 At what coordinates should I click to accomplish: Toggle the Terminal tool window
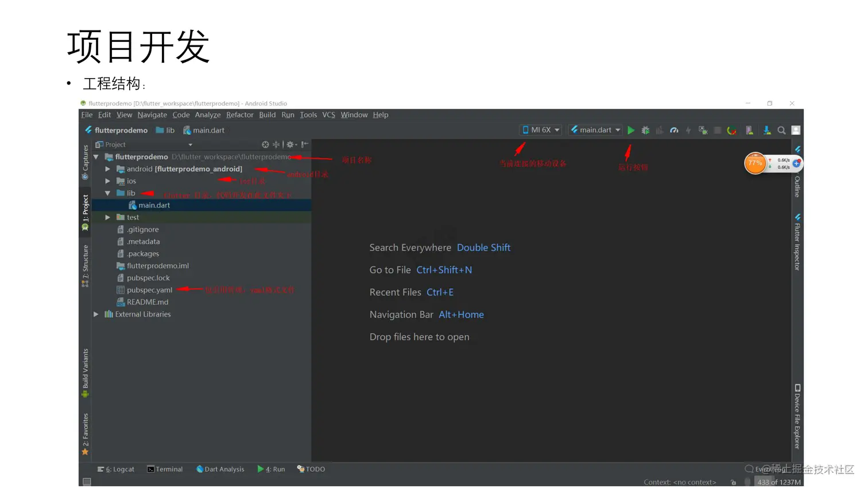(x=165, y=469)
